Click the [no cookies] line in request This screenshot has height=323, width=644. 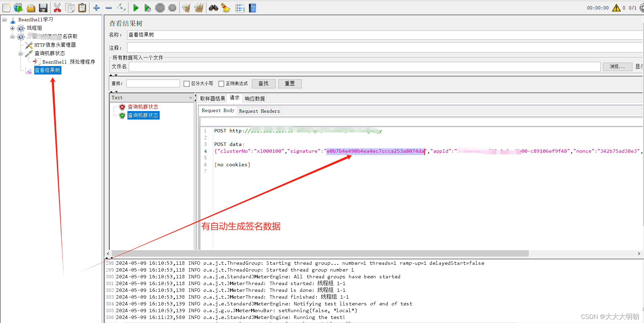[232, 165]
